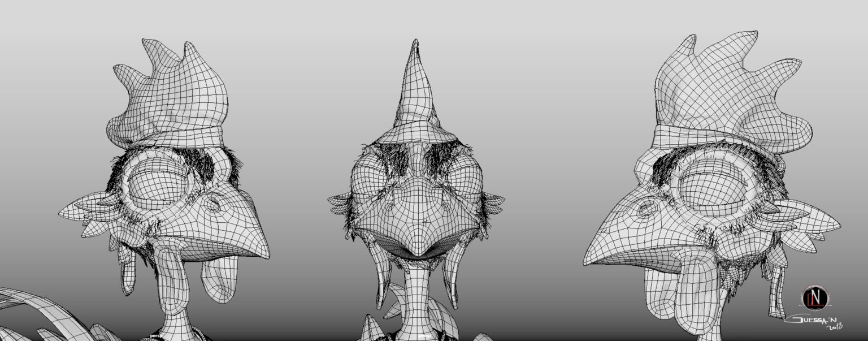This screenshot has height=341, width=868.
Task: Select the left rooster's comb mesh
Action: 172,96
